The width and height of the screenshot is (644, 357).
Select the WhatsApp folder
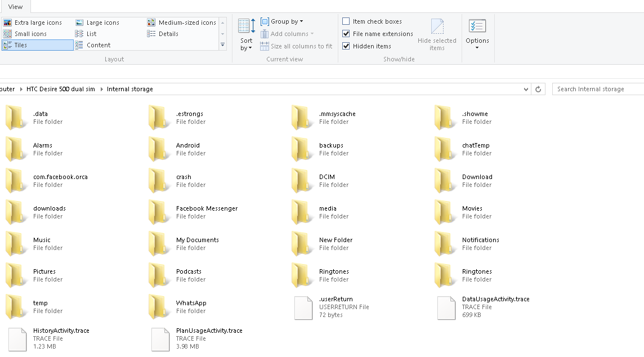(178, 307)
